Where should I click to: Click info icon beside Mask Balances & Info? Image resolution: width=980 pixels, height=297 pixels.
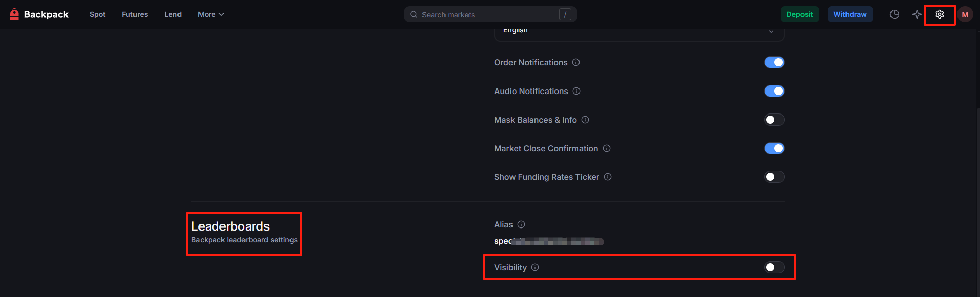tap(585, 120)
